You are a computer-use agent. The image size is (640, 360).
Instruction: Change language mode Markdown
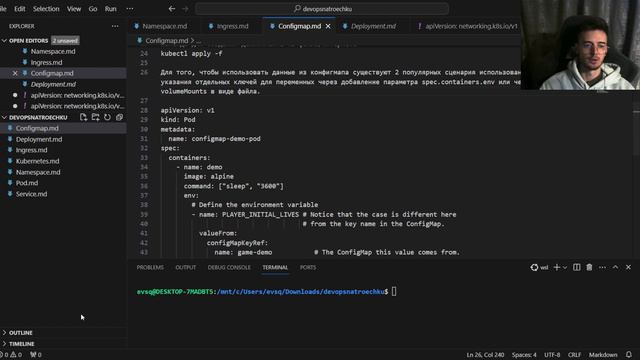click(x=603, y=355)
